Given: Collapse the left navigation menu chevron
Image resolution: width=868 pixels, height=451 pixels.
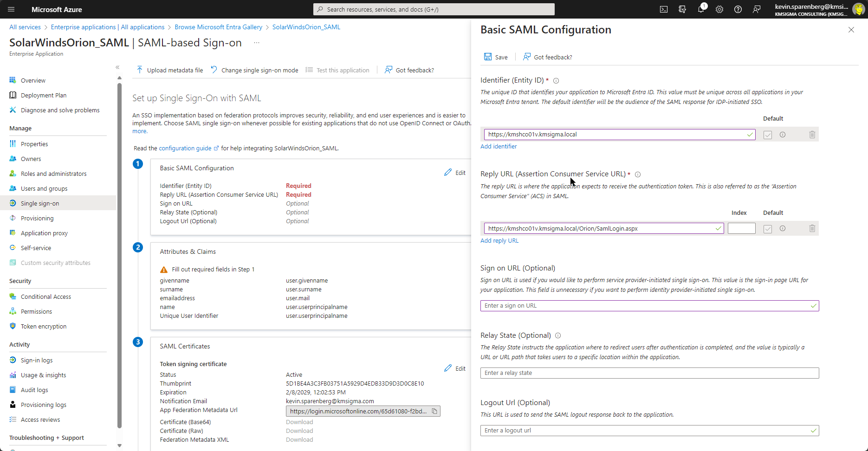Looking at the screenshot, I should click(117, 67).
